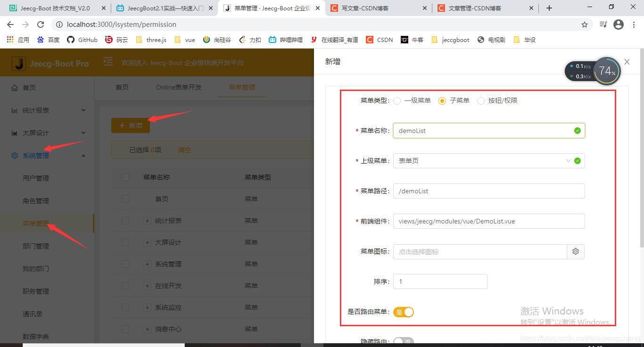Open 用户管理 in the sidebar
Viewport: 644px width, 347px height.
click(36, 178)
